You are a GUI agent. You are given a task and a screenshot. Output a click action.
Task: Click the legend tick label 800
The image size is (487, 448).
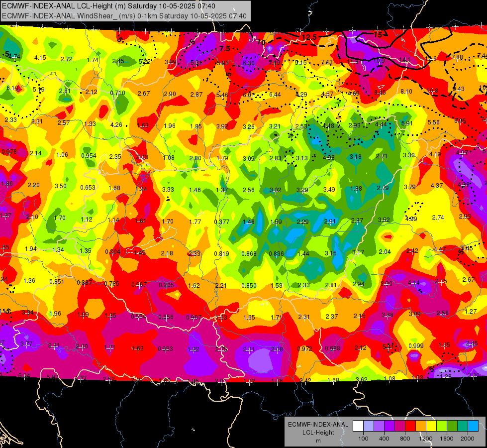(405, 439)
